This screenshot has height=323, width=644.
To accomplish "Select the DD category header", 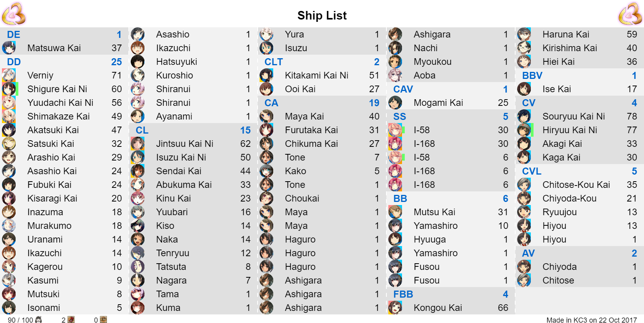I will click(x=64, y=62).
